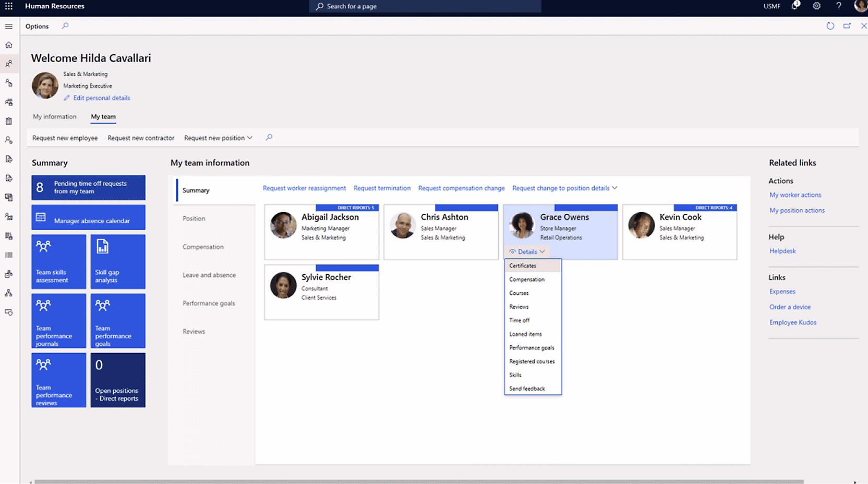
Task: Switch to the My information tab
Action: (54, 117)
